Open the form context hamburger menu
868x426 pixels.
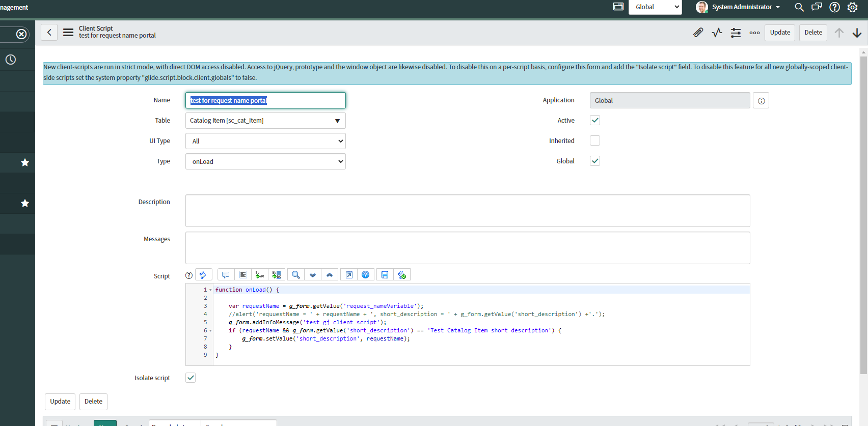(x=68, y=33)
